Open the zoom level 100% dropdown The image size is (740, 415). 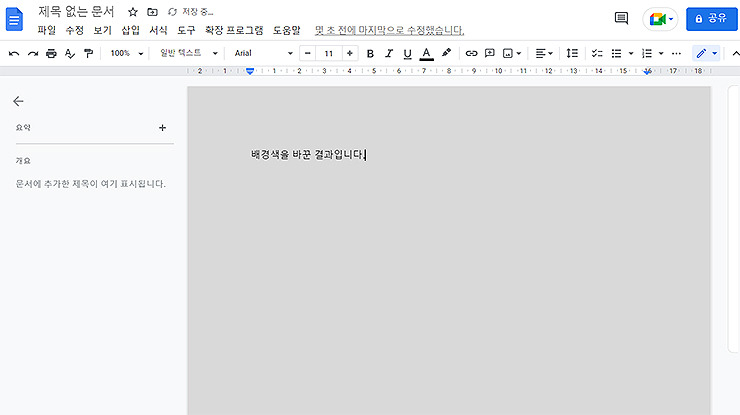pos(126,53)
